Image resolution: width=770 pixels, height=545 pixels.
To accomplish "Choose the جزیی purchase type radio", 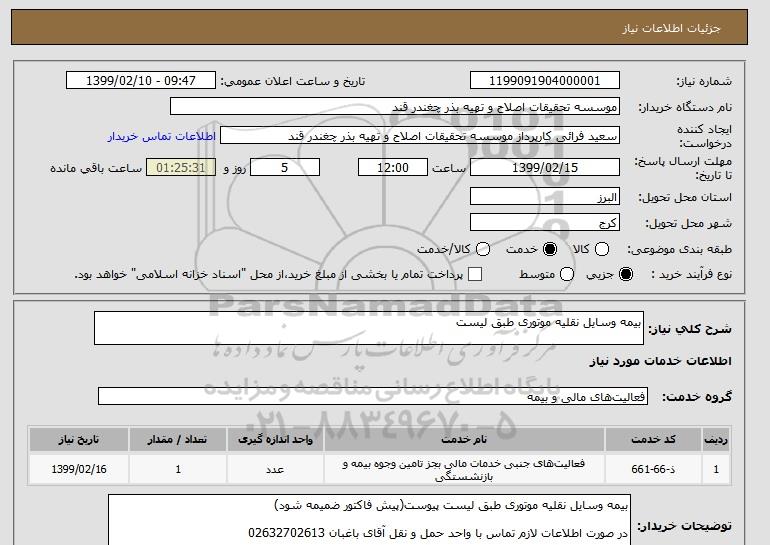I will pos(626,274).
